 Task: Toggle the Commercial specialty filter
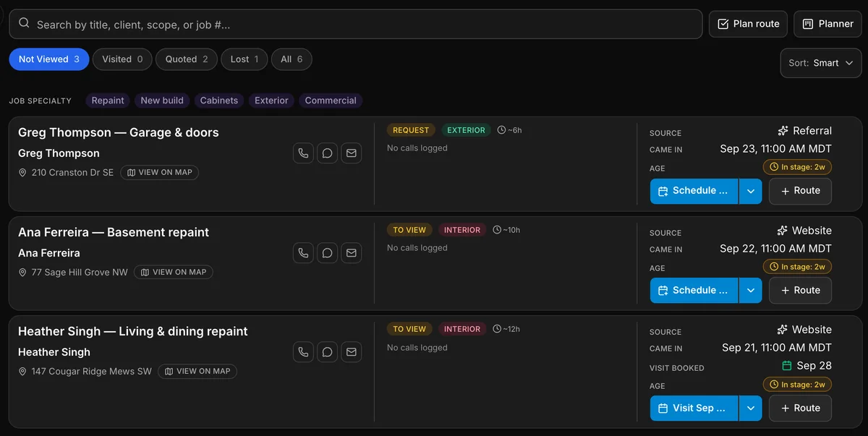(331, 101)
